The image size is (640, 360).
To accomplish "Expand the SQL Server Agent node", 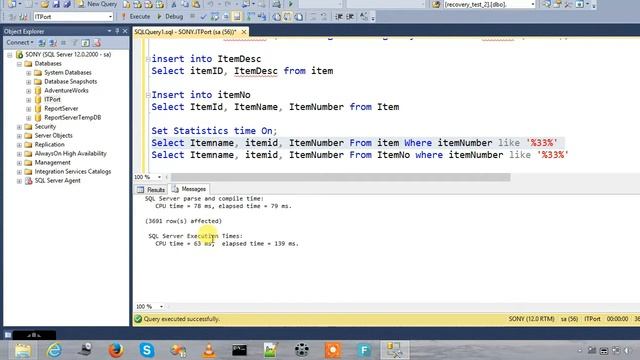I will click(19, 181).
